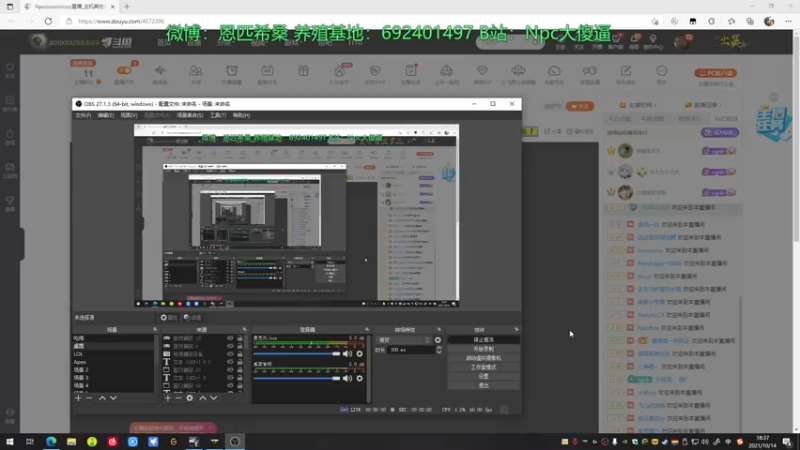Refresh the browser page
This screenshot has height=450, width=800.
point(48,21)
